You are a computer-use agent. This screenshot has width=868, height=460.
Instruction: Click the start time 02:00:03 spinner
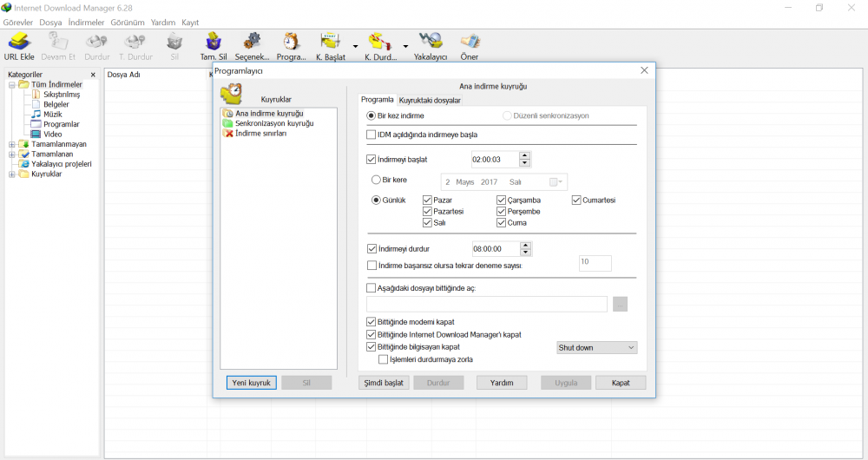[x=525, y=160]
